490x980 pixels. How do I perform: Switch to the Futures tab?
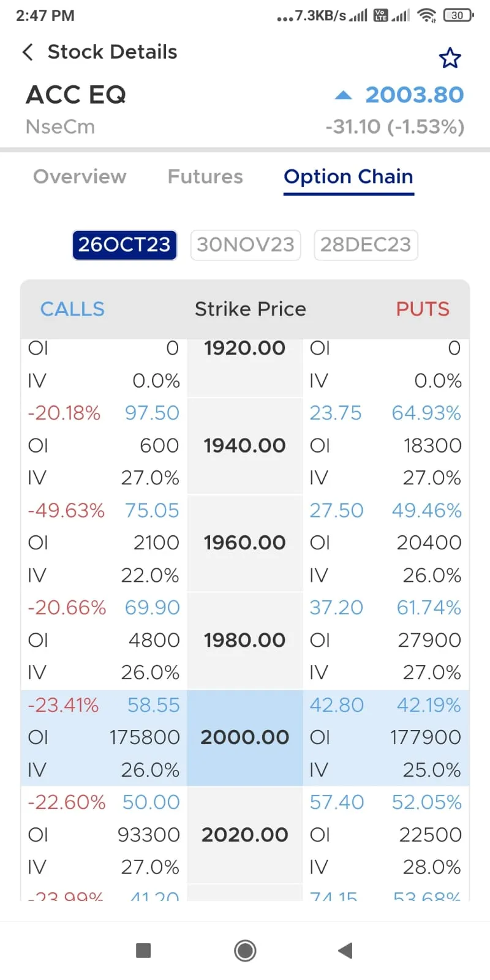[205, 176]
